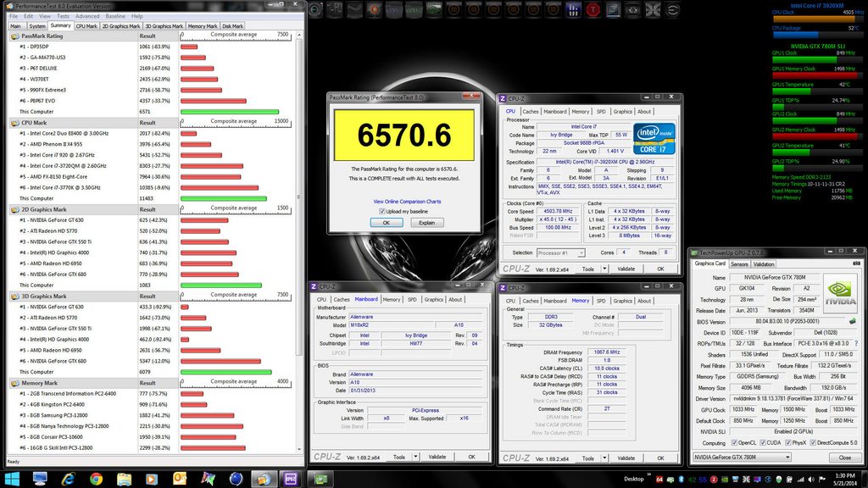This screenshot has height=488, width=868.
Task: Open Sensors tab in GPU-Z
Action: point(739,264)
